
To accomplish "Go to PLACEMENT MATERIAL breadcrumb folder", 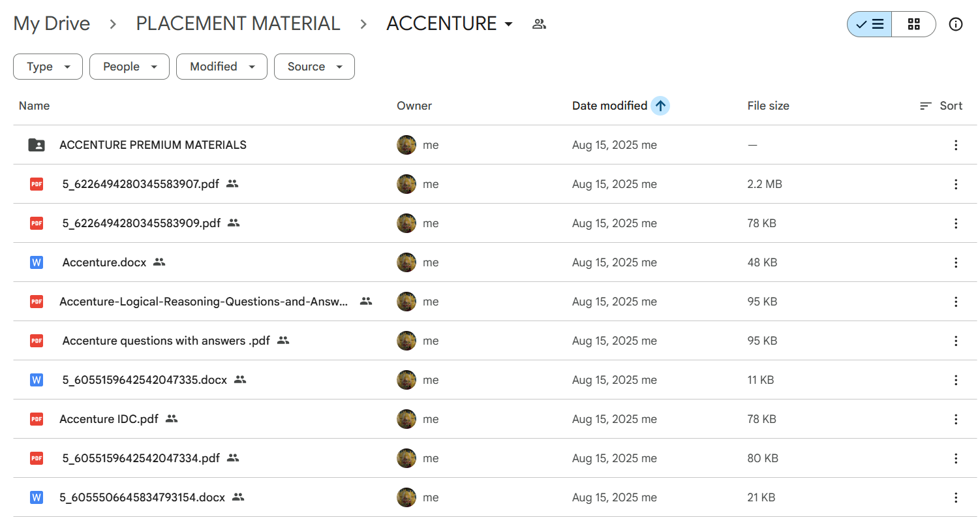I will click(237, 24).
